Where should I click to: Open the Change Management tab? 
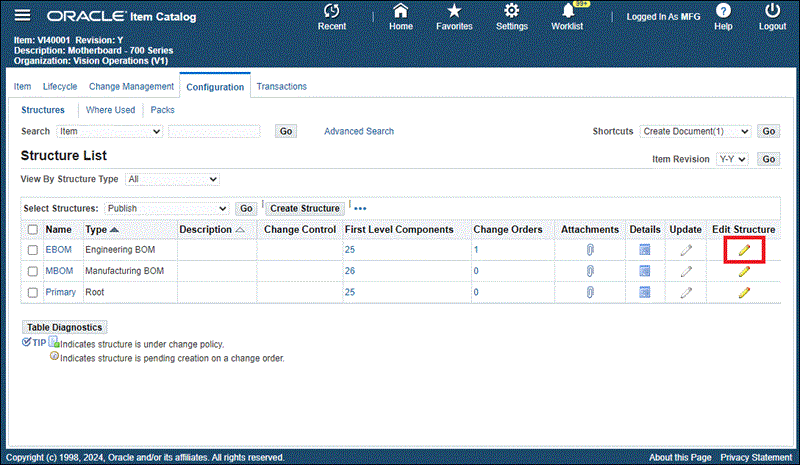coord(132,86)
